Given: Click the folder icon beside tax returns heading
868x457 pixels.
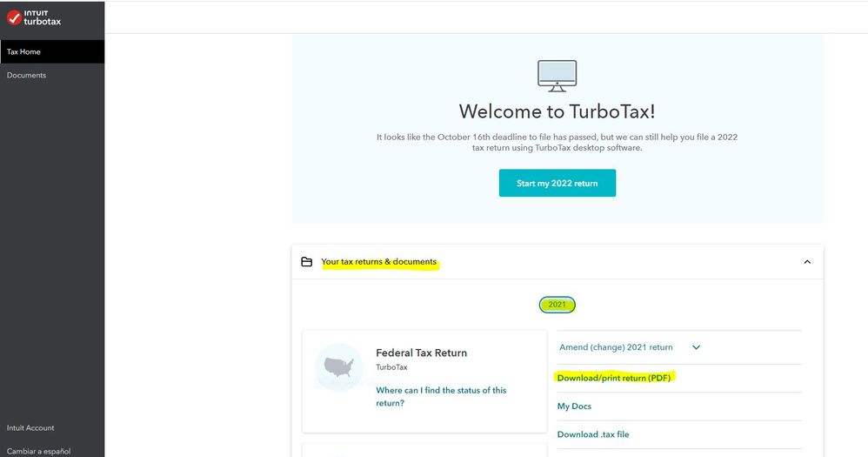Looking at the screenshot, I should [x=306, y=261].
